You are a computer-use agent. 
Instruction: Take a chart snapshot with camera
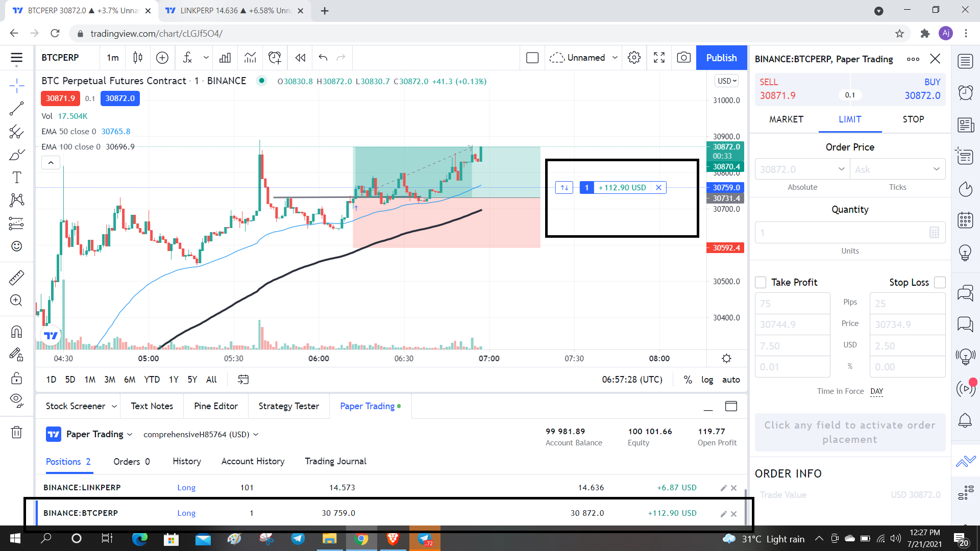684,58
